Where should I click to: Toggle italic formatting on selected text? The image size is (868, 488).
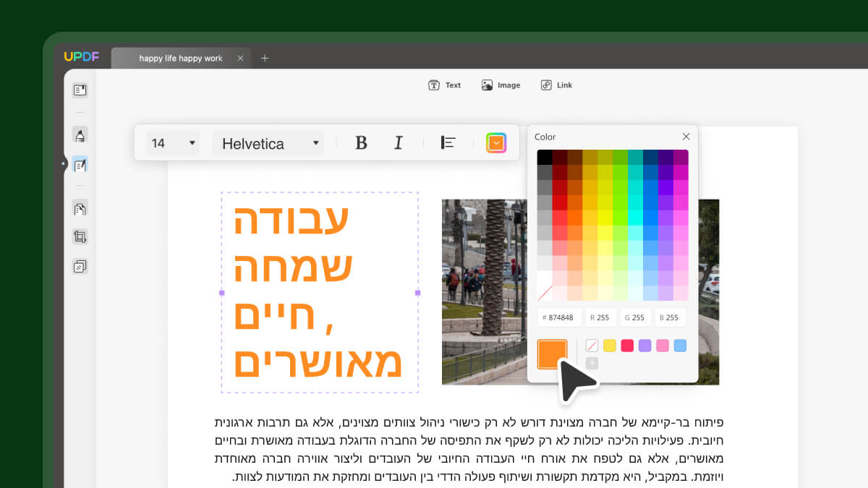399,142
